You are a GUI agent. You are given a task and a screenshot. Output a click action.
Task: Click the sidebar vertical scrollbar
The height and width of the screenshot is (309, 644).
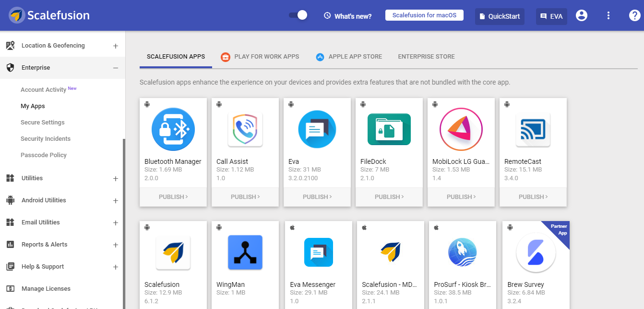124,224
